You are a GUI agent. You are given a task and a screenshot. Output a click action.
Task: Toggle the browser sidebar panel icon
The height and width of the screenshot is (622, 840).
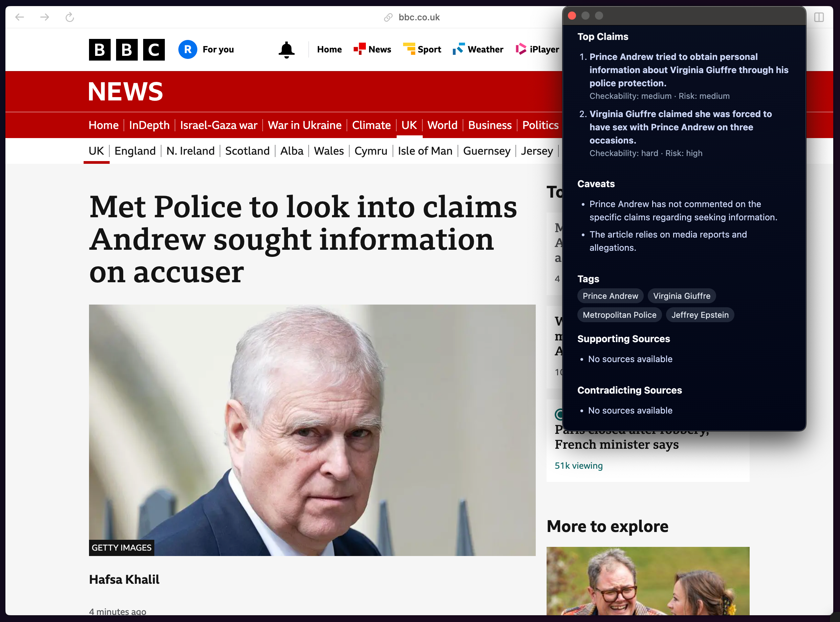tap(819, 17)
